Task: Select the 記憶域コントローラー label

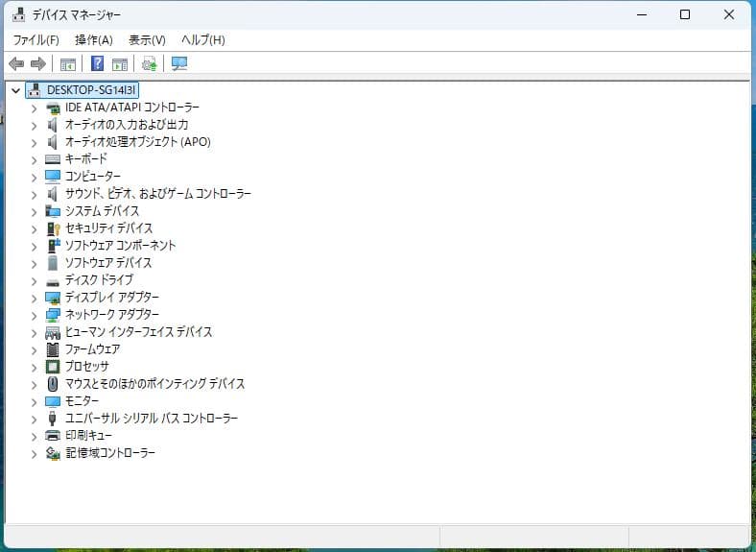Action: (x=110, y=452)
